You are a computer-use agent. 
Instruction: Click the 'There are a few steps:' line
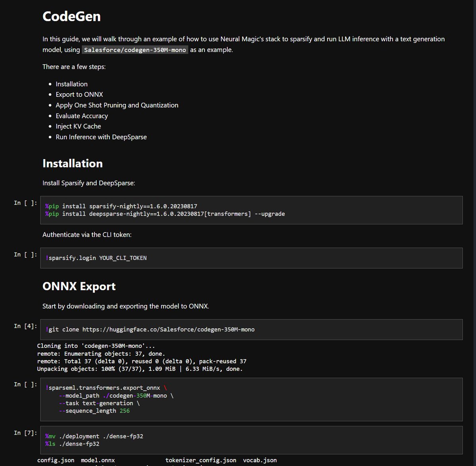point(74,67)
